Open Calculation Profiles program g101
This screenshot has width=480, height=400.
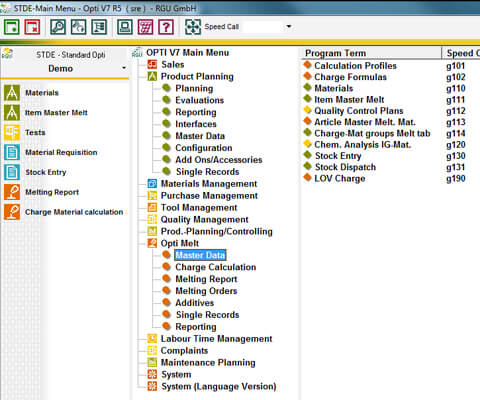[x=355, y=66]
